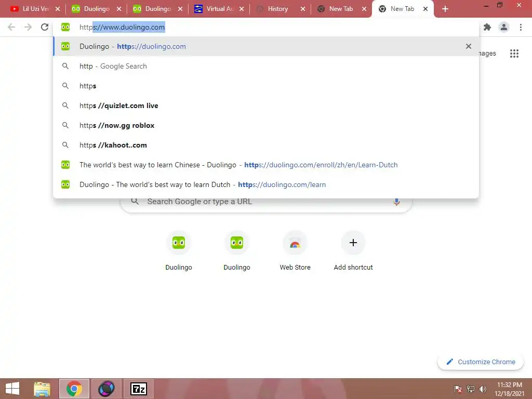Start voice search with microphone icon
532x399 pixels.
(x=396, y=202)
